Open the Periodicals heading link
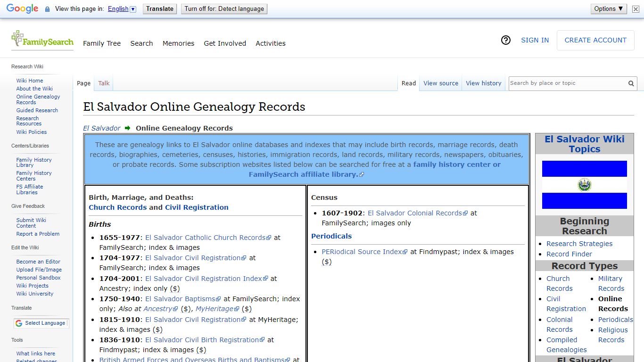This screenshot has width=644, height=362. (x=331, y=236)
